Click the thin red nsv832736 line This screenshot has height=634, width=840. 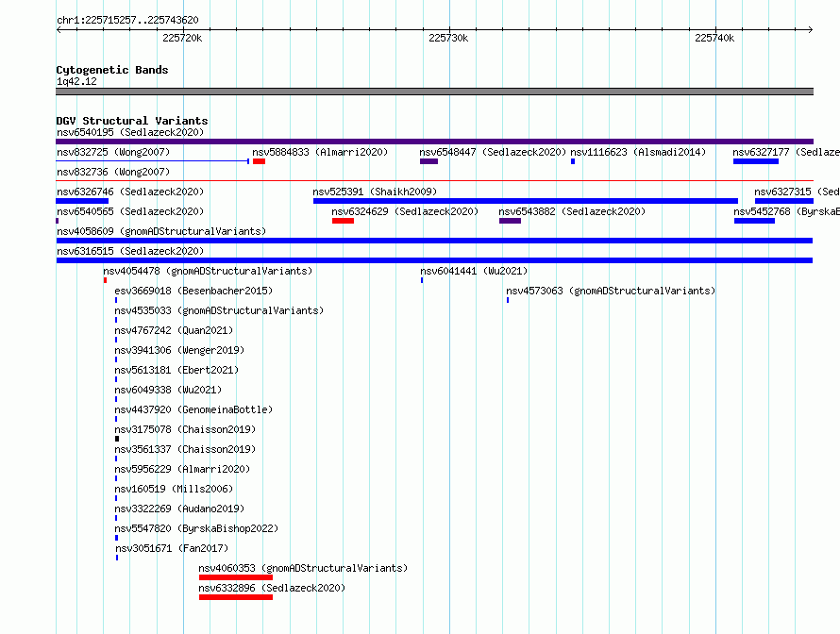[434, 181]
